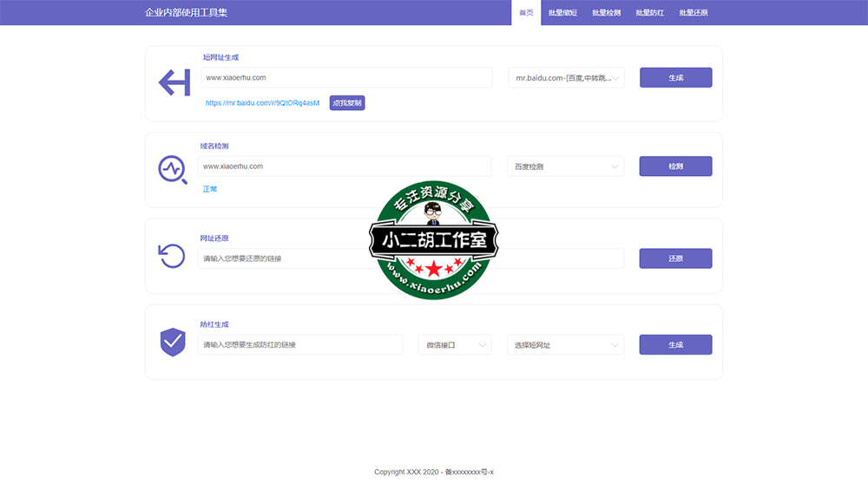
Task: Expand the 选择短网址 dropdown
Action: coord(566,345)
